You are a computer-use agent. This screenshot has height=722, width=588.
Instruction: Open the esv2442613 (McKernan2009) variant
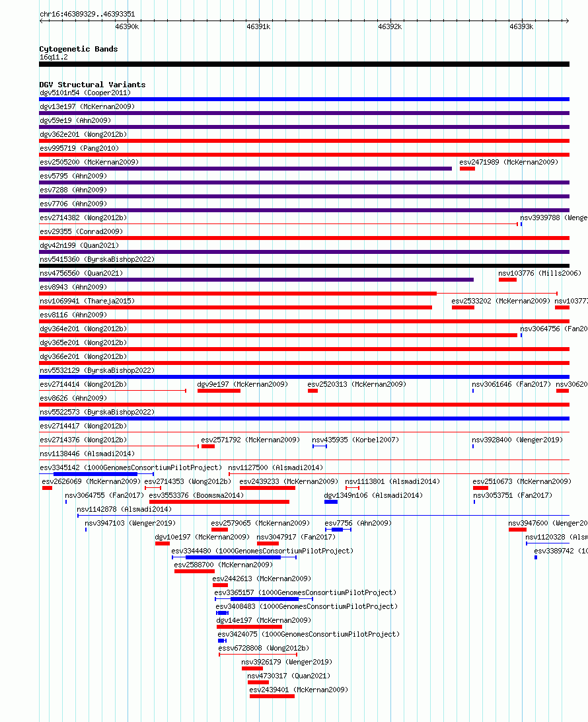[x=262, y=579]
